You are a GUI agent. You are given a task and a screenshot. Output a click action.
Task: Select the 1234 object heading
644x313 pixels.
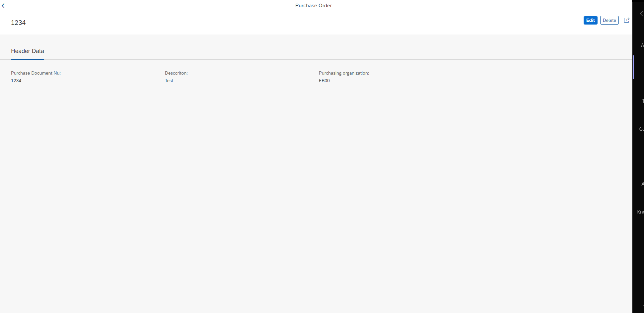point(18,23)
